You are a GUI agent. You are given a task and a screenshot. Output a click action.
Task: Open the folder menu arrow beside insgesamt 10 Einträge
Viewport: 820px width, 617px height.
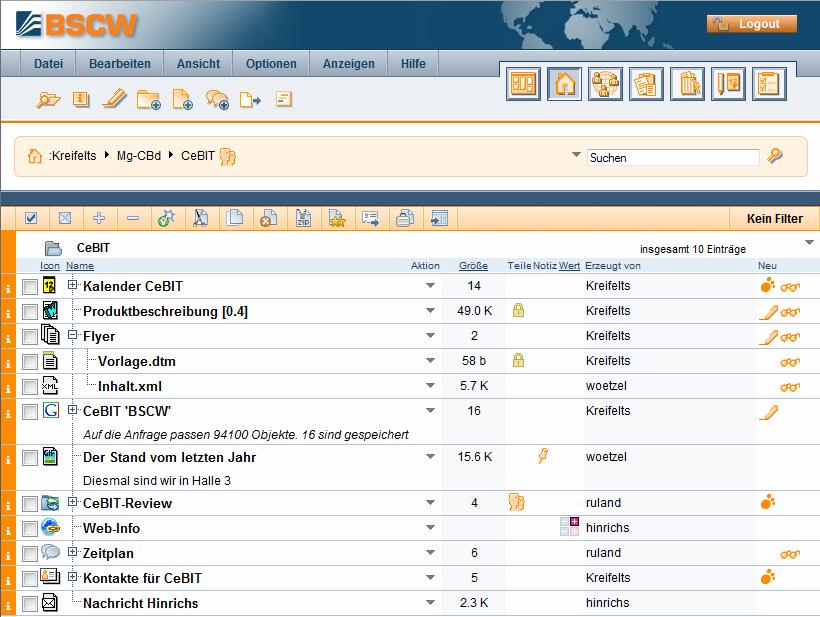[810, 243]
